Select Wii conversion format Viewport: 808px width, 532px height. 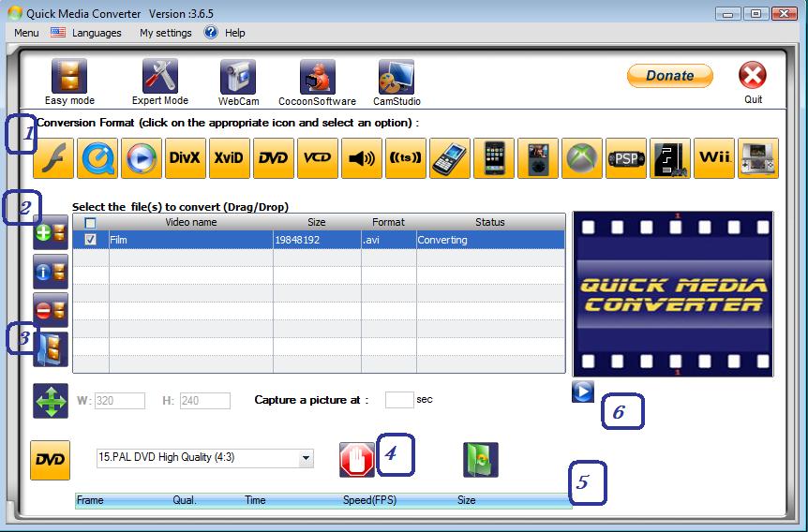pos(714,158)
